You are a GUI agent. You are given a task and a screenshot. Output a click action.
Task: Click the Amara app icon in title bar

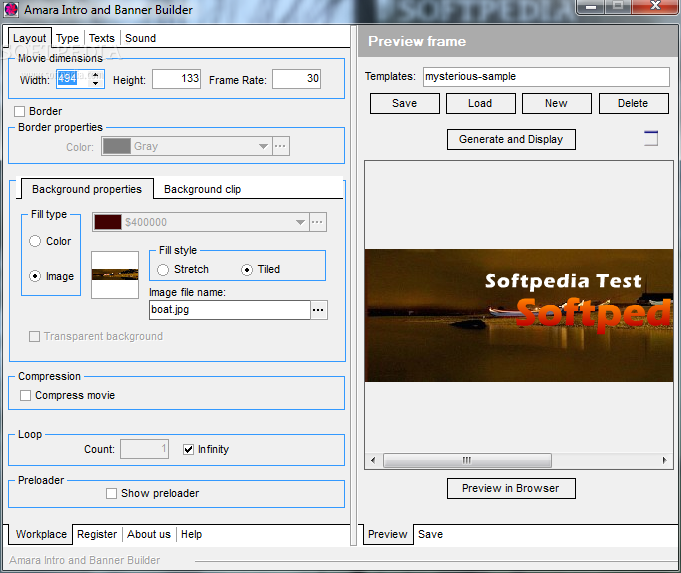pos(11,9)
